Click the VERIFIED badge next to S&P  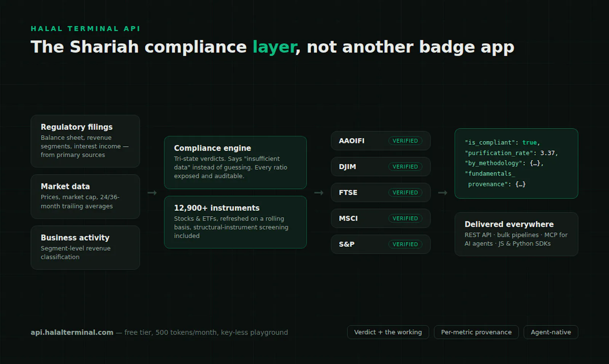point(405,244)
